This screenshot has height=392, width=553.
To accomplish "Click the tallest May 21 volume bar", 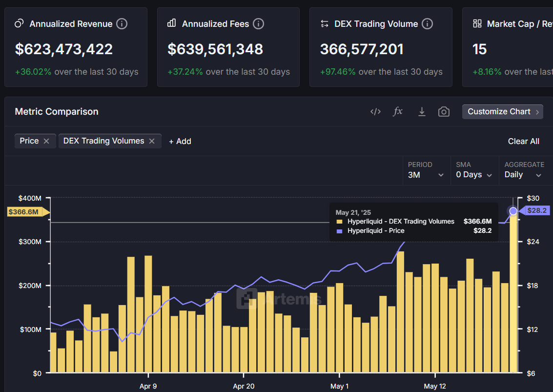I will (513, 293).
